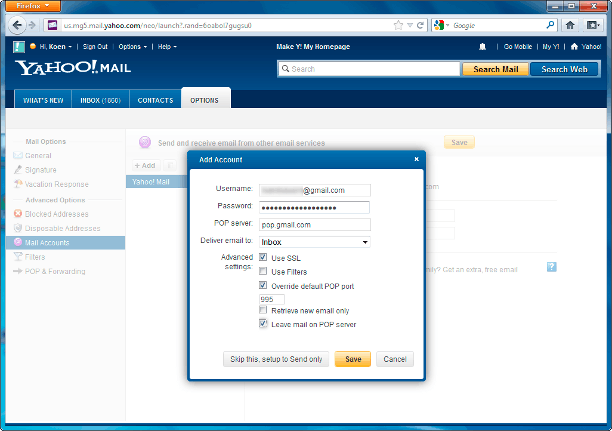Click the Username input field
This screenshot has height=431, width=612.
[315, 191]
